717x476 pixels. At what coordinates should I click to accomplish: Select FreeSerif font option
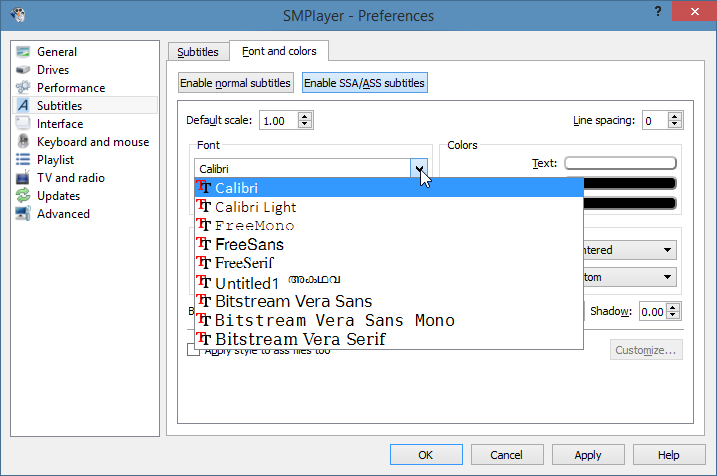[x=389, y=263]
